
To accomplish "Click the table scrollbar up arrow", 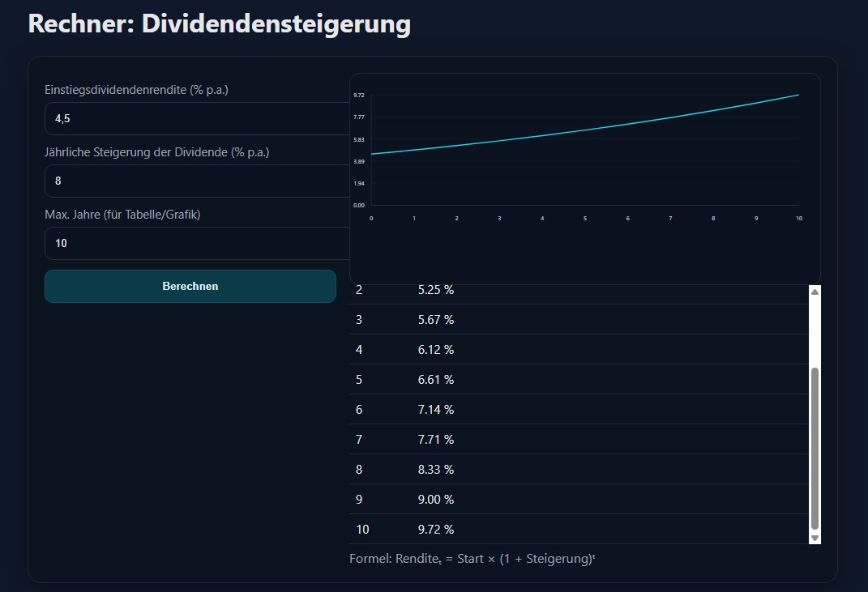I will pos(815,292).
